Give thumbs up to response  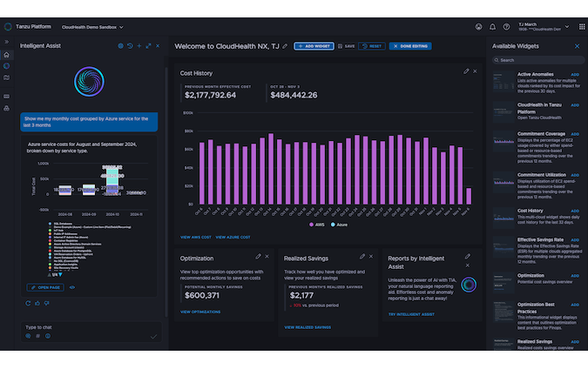click(x=37, y=303)
